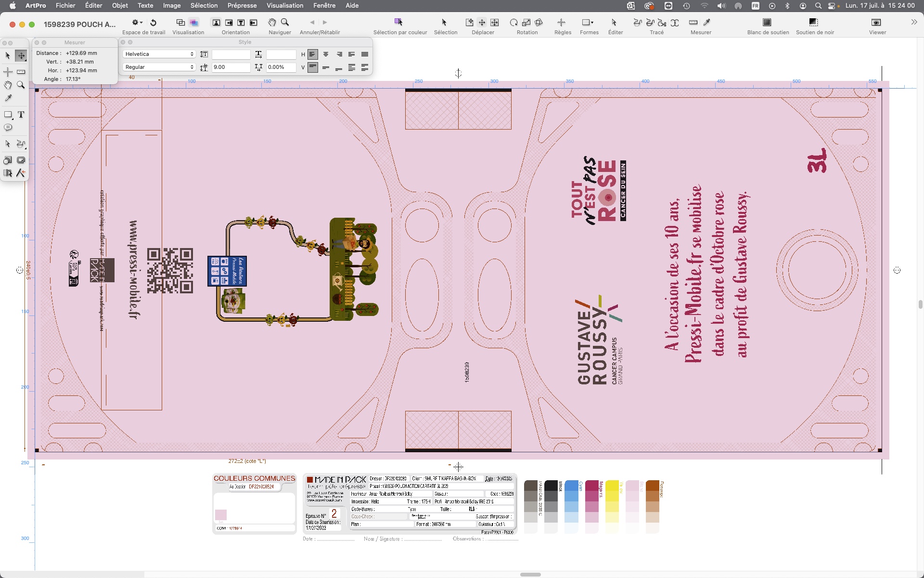Expand the Espace de travail gear menu
The image size is (924, 578).
(137, 23)
